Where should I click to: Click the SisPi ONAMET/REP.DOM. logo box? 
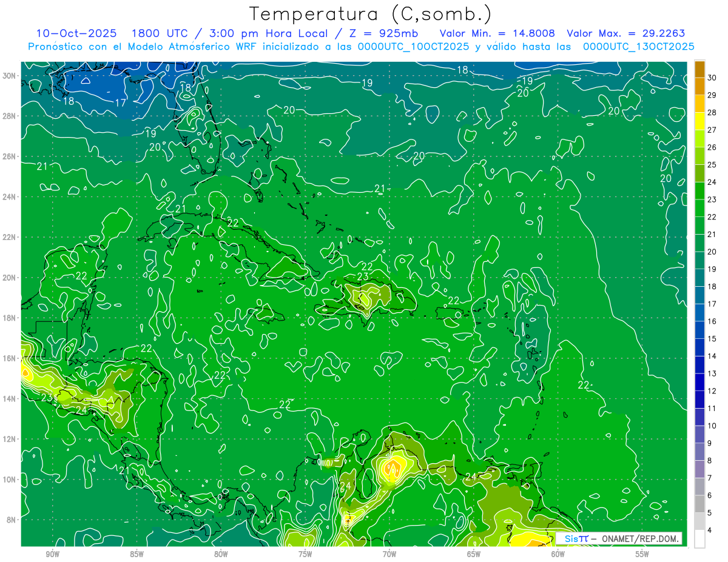coord(619,538)
